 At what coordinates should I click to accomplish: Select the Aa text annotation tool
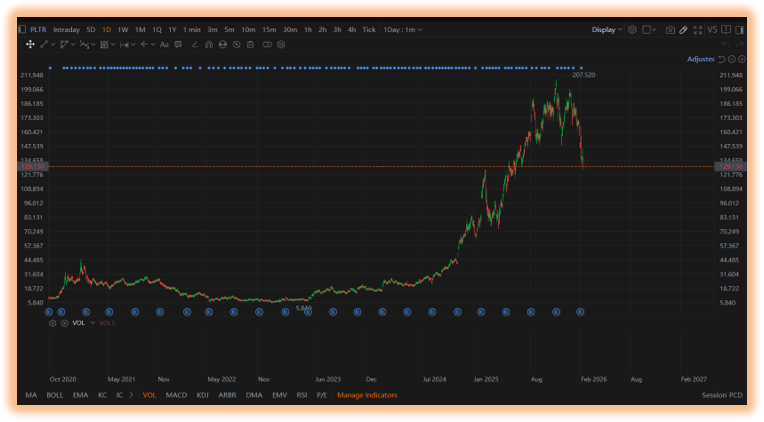(164, 44)
